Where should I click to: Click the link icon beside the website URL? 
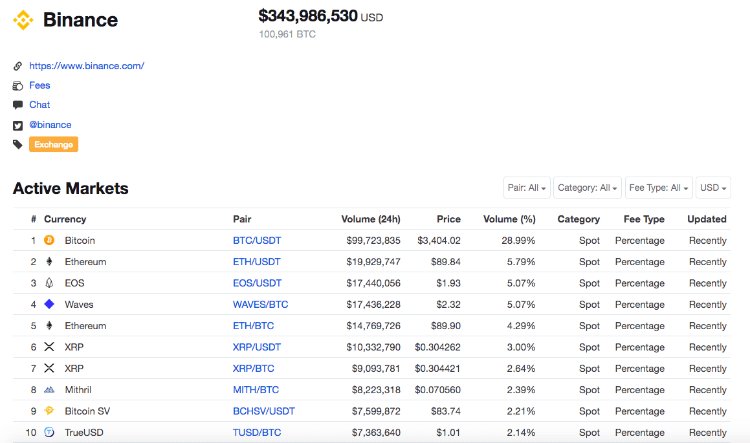pos(18,66)
